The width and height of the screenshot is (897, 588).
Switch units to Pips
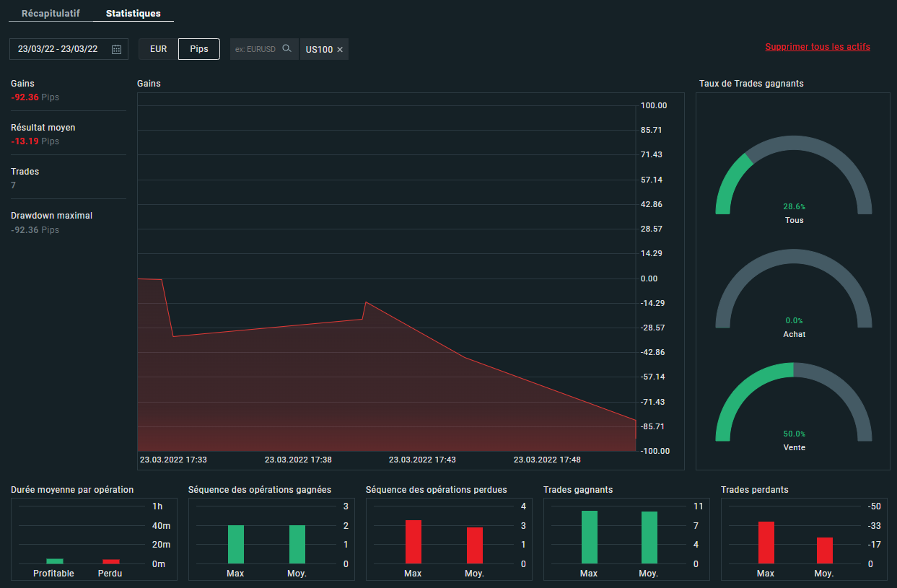pos(198,49)
